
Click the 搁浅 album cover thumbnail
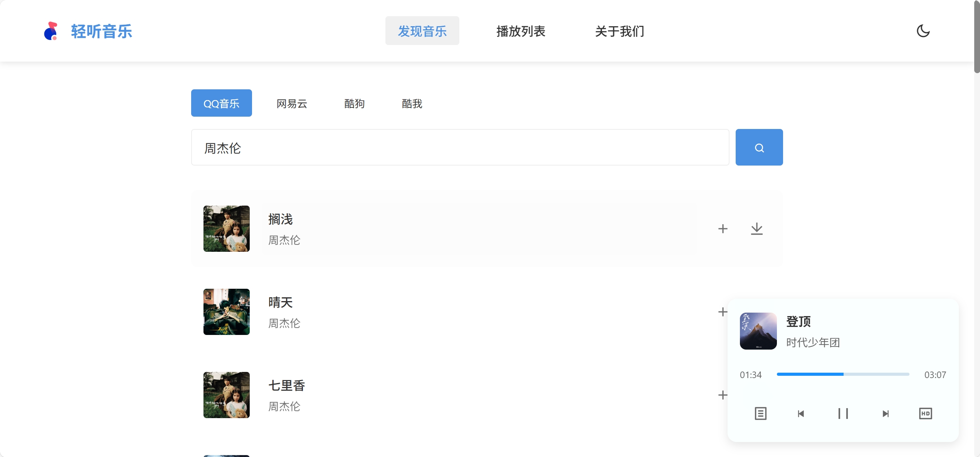(x=227, y=229)
